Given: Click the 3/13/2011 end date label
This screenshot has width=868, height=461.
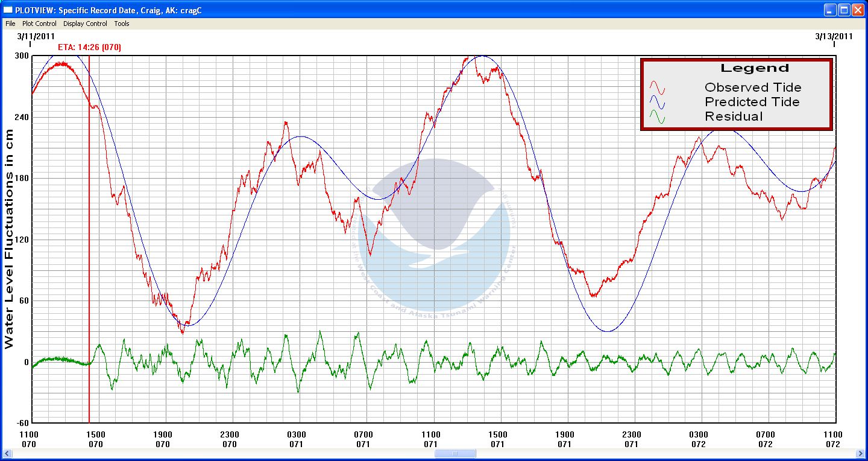Looking at the screenshot, I should tap(834, 36).
